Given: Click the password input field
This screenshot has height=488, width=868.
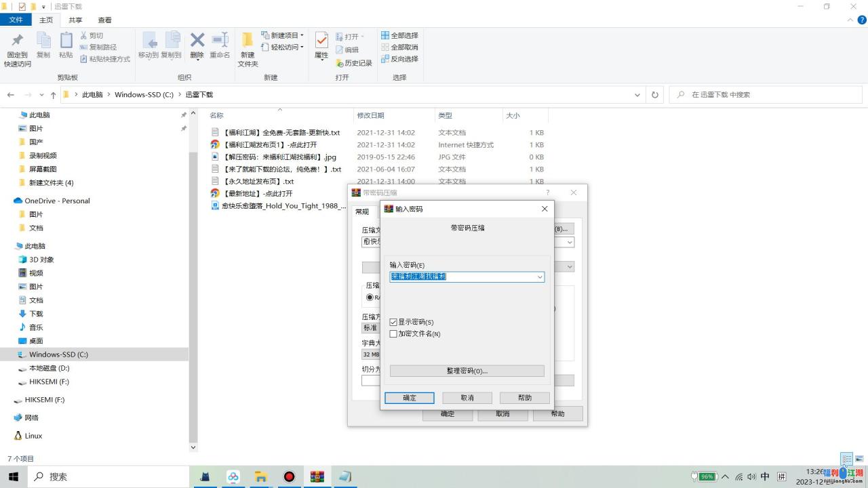Looking at the screenshot, I should click(462, 277).
